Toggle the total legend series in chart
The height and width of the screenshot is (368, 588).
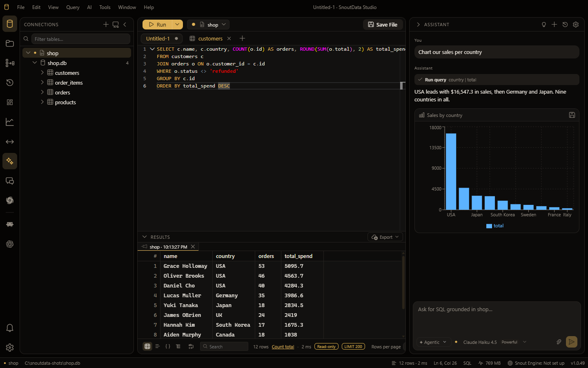(495, 226)
